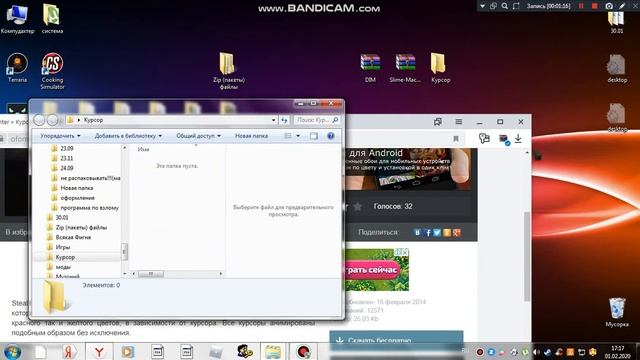Open browser downloads arrow icon

pyautogui.click(x=518, y=139)
